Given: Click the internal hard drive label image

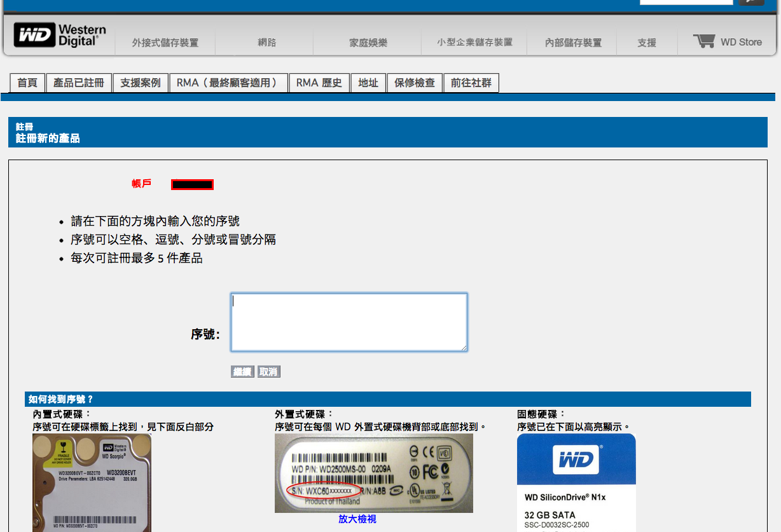Looking at the screenshot, I should (92, 483).
